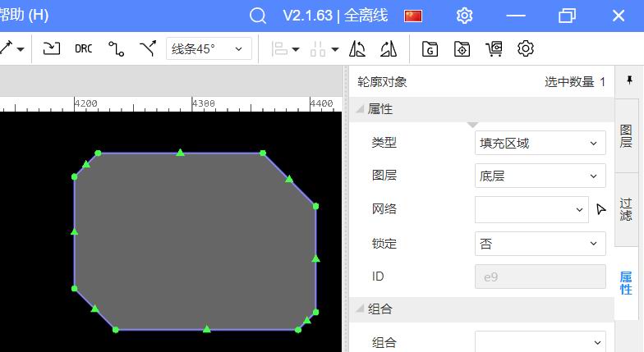Select the differential pair routing tool
Viewport: 644px width, 352px height.
tap(148, 48)
